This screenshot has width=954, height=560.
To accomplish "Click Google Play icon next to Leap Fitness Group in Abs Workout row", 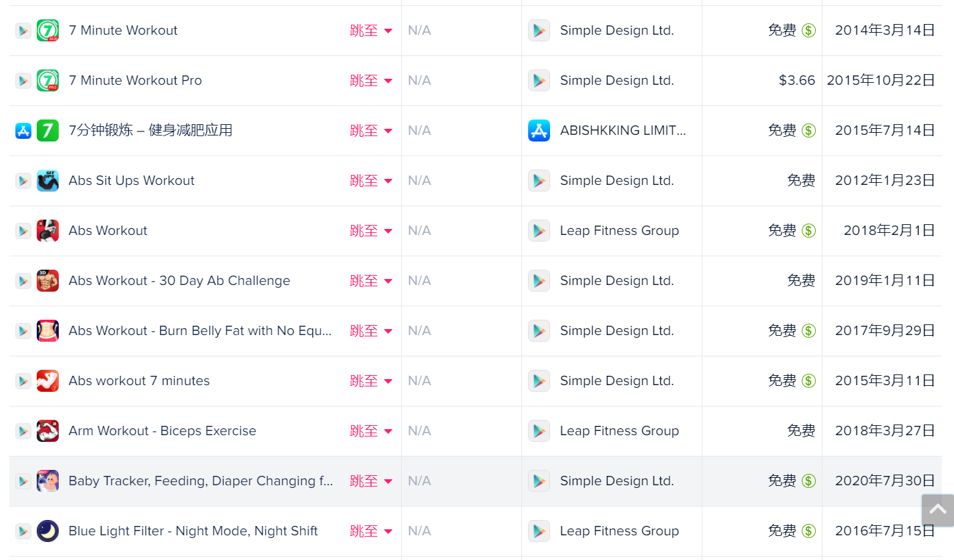I will (x=539, y=231).
